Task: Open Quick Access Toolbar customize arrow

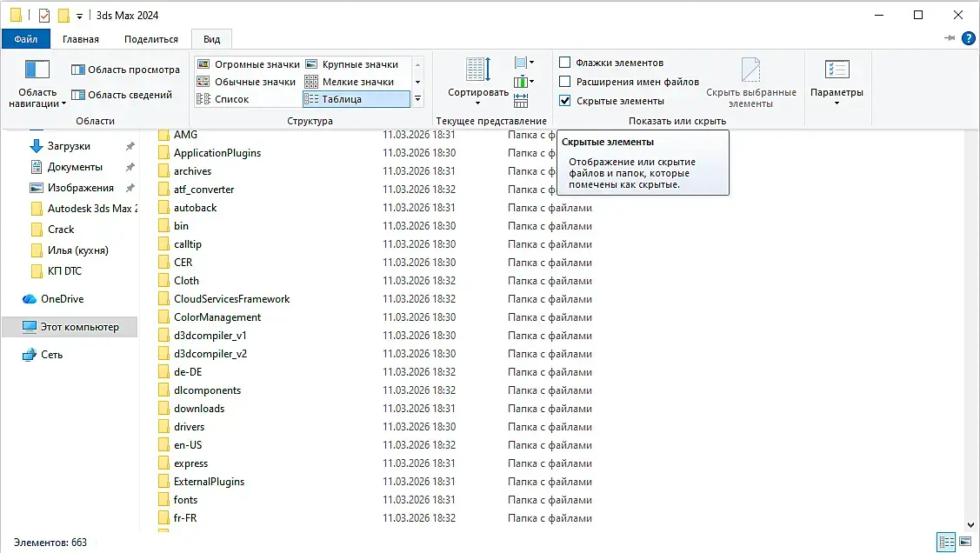Action: click(79, 17)
